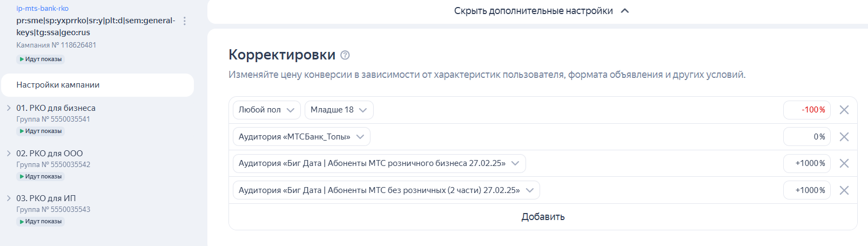
Task: Open the Абоненты МТС розничного бизнеса audience dropdown
Action: [x=379, y=163]
